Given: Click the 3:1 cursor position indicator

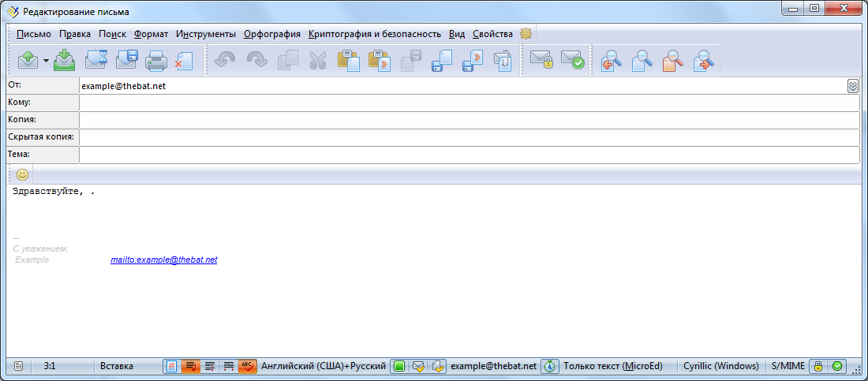Looking at the screenshot, I should point(49,366).
